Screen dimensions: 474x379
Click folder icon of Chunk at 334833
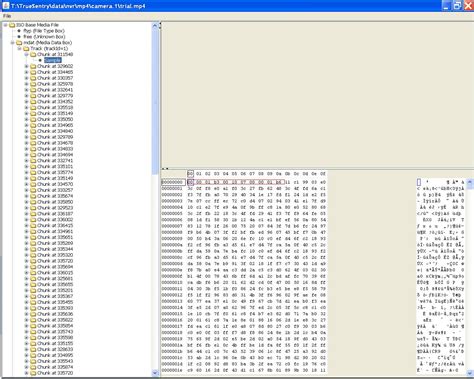[33, 149]
